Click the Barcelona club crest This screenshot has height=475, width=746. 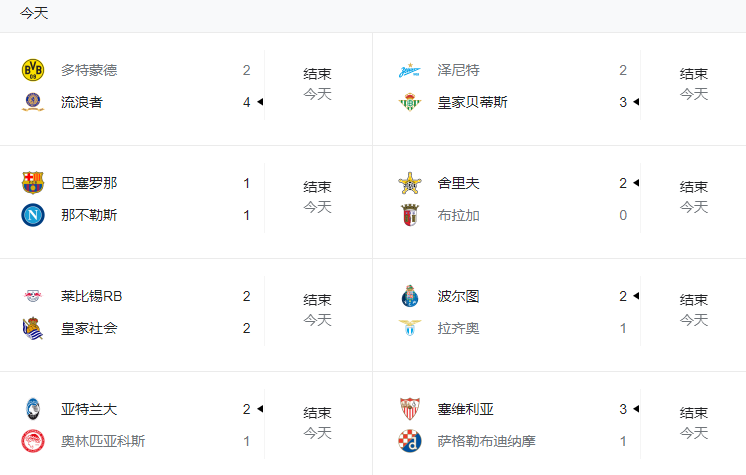pyautogui.click(x=33, y=183)
